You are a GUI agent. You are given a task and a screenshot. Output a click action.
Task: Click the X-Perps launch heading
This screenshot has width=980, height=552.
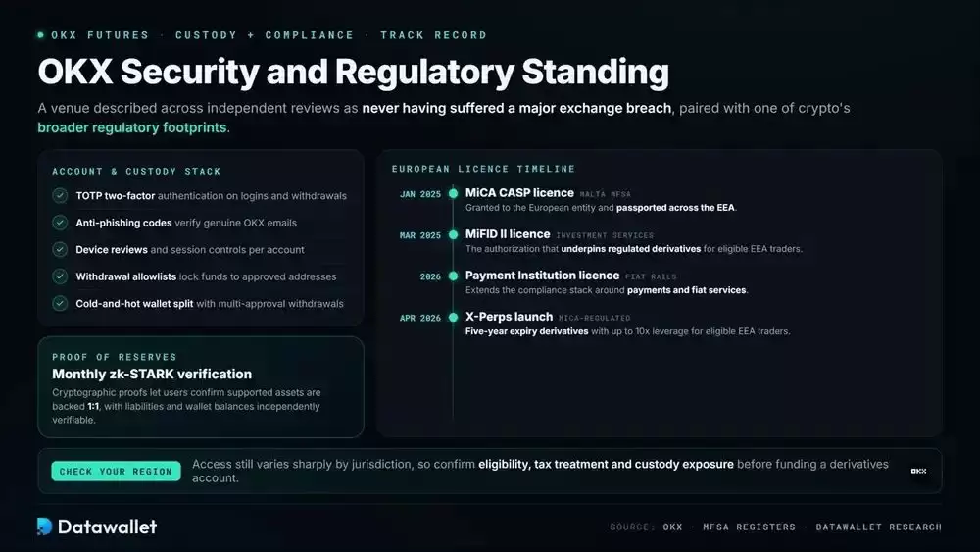[x=509, y=317]
